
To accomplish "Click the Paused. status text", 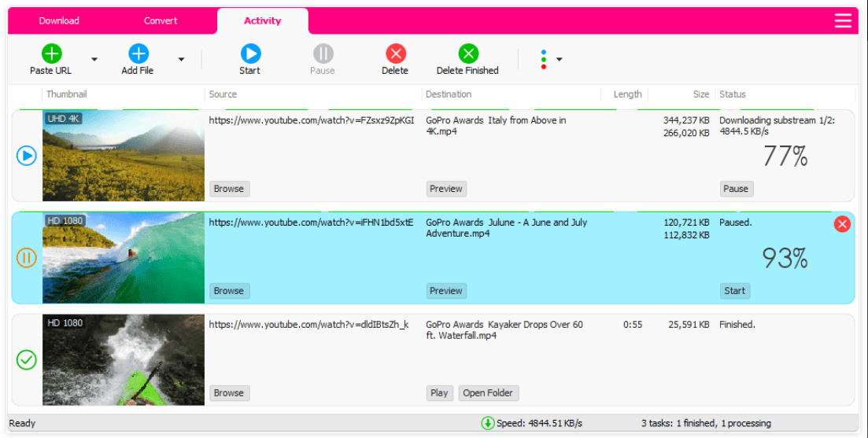I will [735, 223].
